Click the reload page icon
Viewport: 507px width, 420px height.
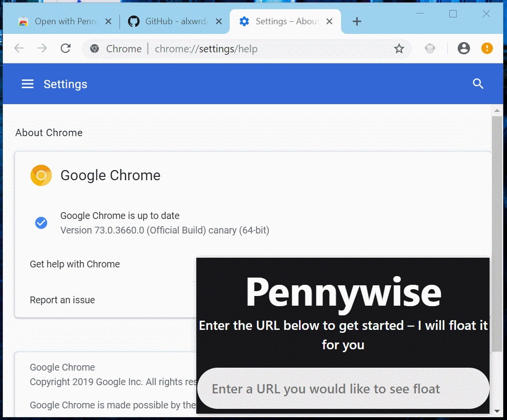(x=65, y=48)
